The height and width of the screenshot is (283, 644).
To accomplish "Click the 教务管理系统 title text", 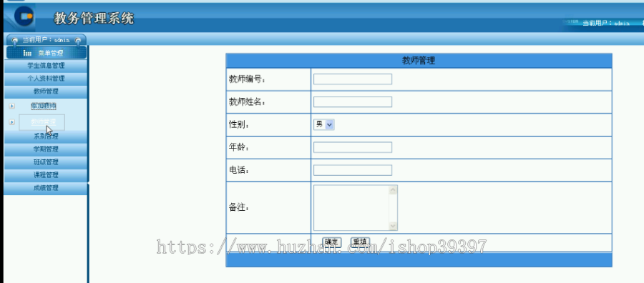I will pos(94,18).
